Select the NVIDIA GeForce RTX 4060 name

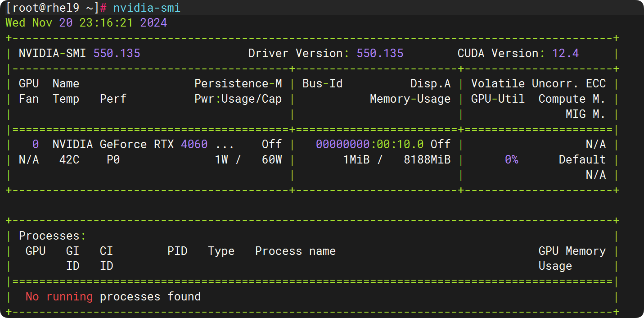coord(130,144)
